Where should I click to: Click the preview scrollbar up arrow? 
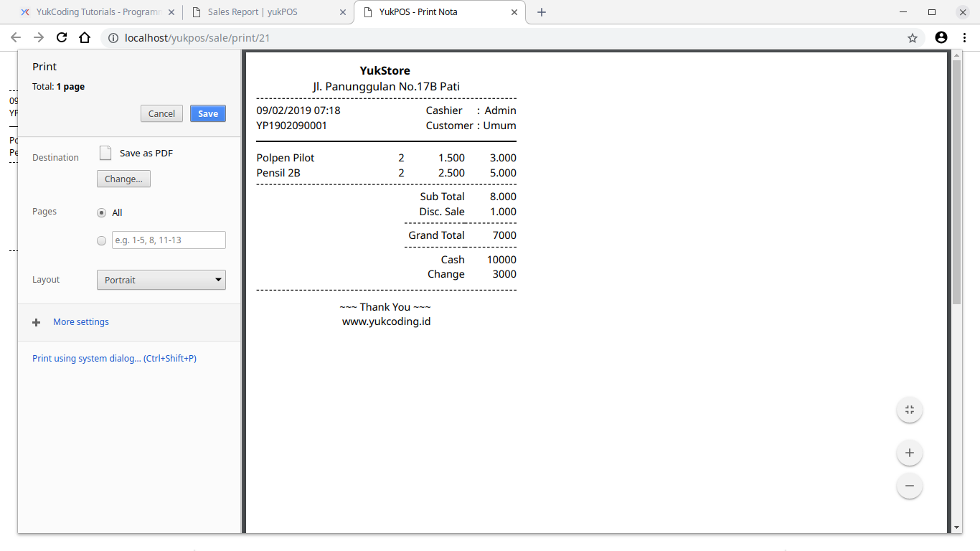[956, 55]
